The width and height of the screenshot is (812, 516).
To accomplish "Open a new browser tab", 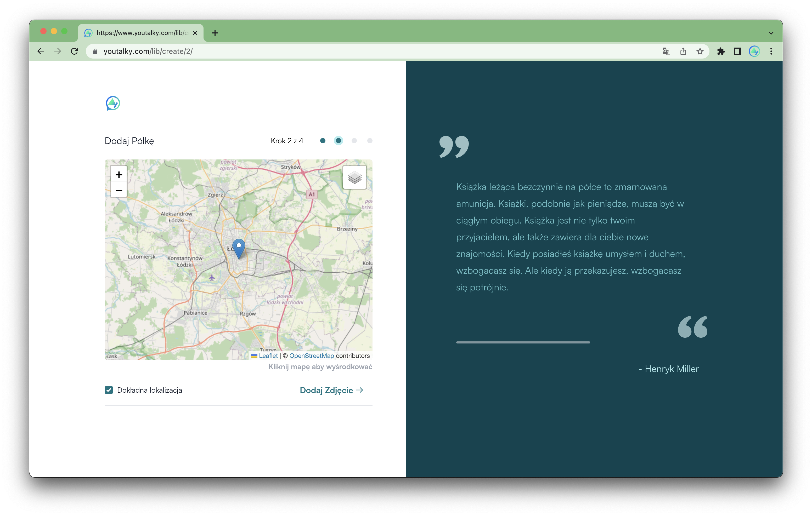I will pyautogui.click(x=215, y=33).
